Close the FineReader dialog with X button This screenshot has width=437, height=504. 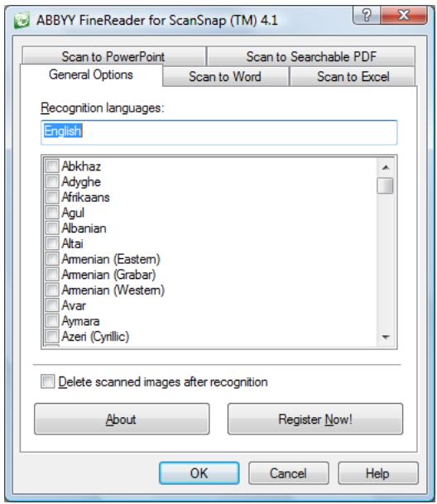point(403,15)
